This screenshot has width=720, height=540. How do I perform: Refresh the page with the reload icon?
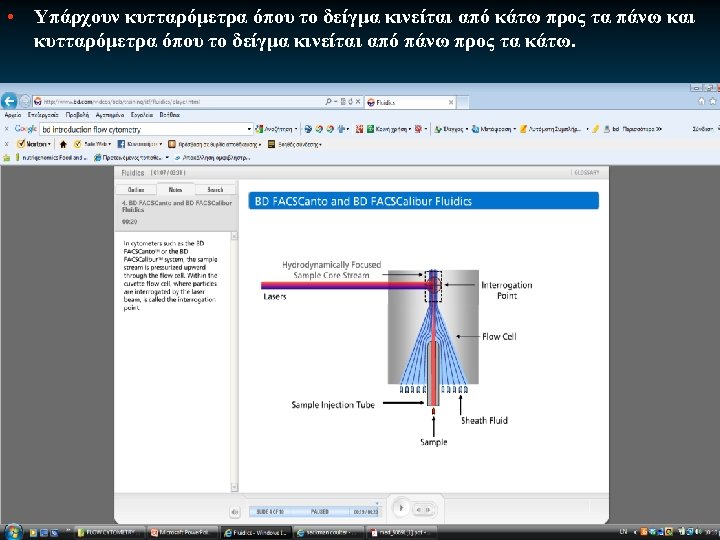[x=350, y=101]
